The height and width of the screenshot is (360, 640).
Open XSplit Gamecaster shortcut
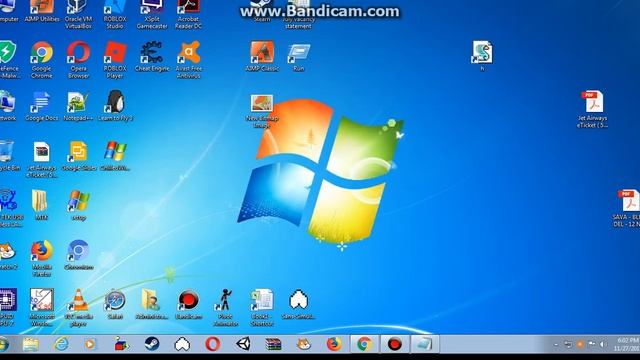152,15
